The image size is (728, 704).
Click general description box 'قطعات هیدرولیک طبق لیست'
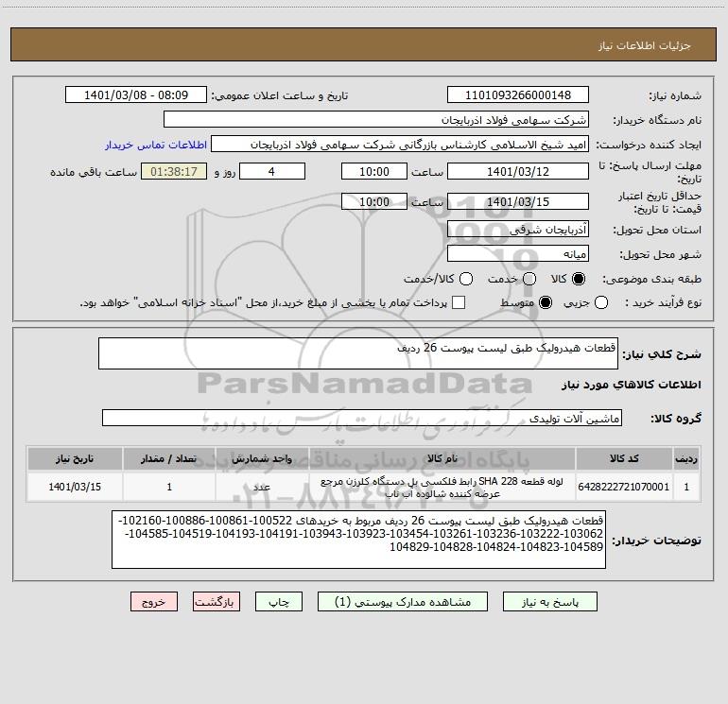click(x=358, y=353)
